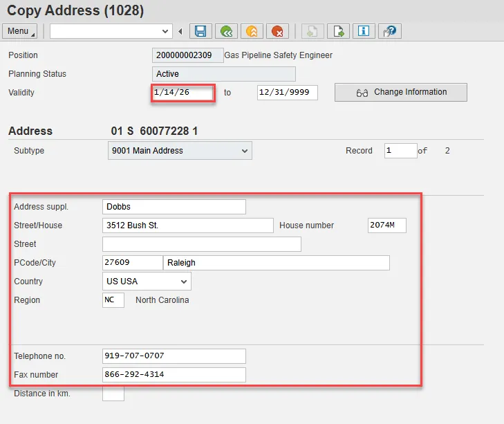Click the Previous record page icon
Viewport: 504px width, 424px height.
click(x=312, y=31)
